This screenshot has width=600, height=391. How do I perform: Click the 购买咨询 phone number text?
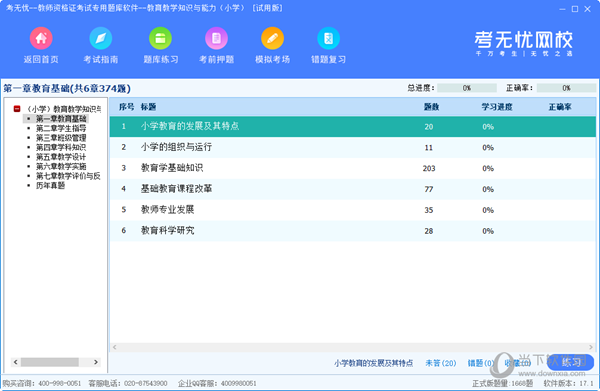[60, 383]
